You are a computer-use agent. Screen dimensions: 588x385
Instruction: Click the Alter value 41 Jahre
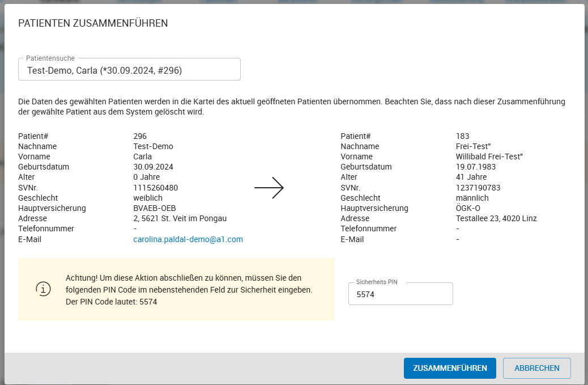(x=470, y=177)
